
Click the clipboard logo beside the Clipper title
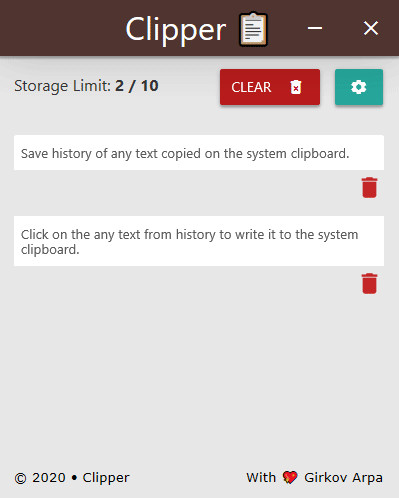point(253,29)
